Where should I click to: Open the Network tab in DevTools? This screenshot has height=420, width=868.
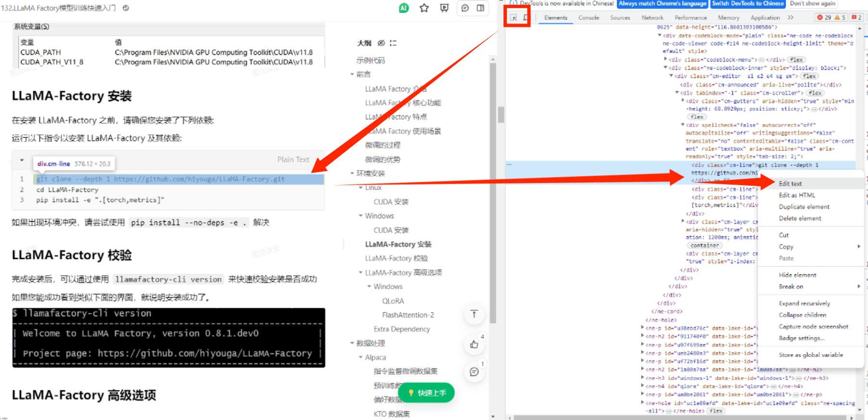coord(652,18)
